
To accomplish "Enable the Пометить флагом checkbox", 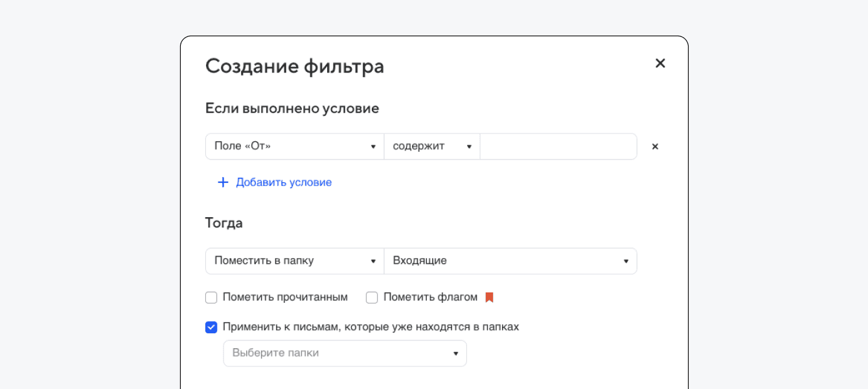I will click(x=372, y=298).
